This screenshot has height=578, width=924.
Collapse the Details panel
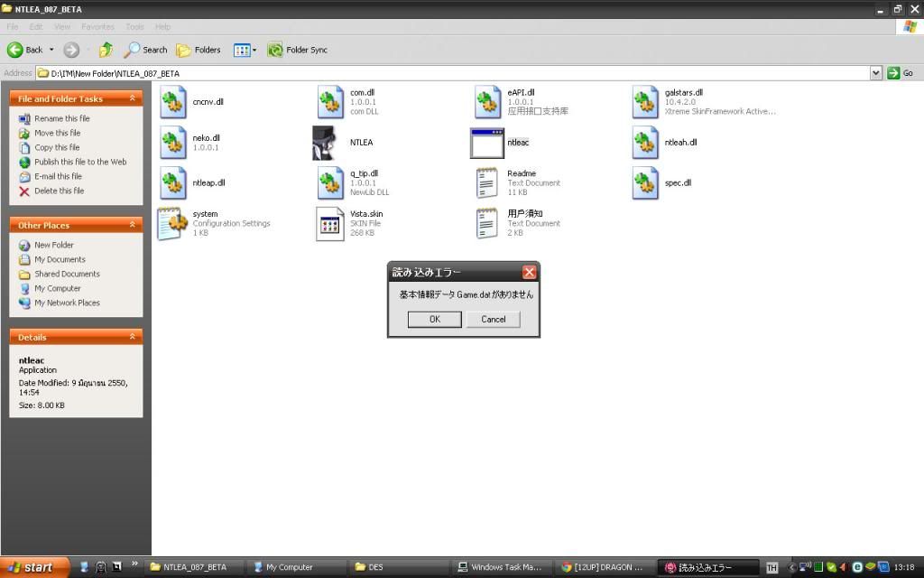click(133, 337)
